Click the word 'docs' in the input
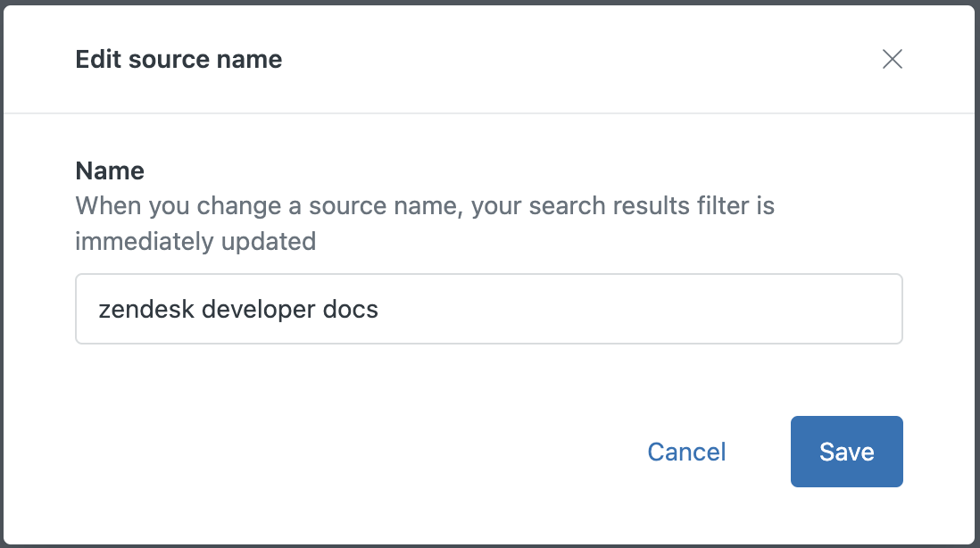The height and width of the screenshot is (548, 980). [x=353, y=309]
